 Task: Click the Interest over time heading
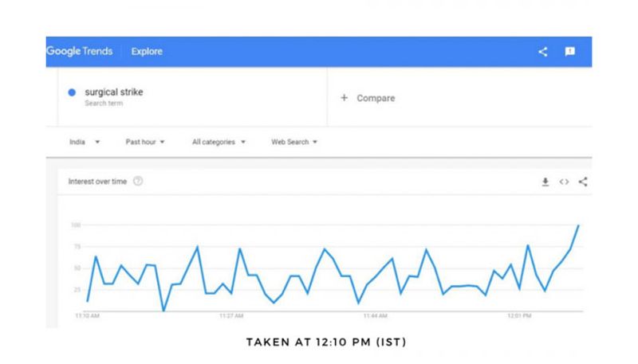(x=97, y=182)
